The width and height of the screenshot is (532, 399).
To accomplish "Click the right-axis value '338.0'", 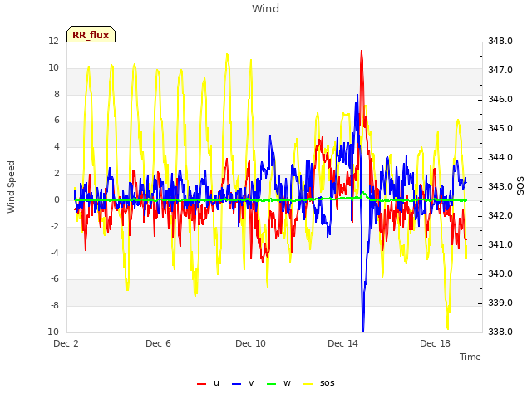I will point(500,332).
